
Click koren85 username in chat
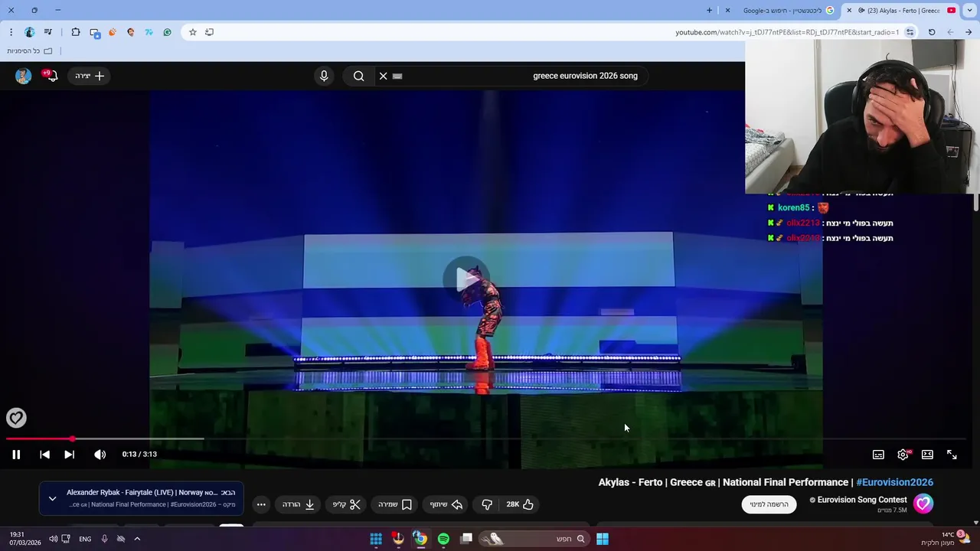[x=793, y=207]
